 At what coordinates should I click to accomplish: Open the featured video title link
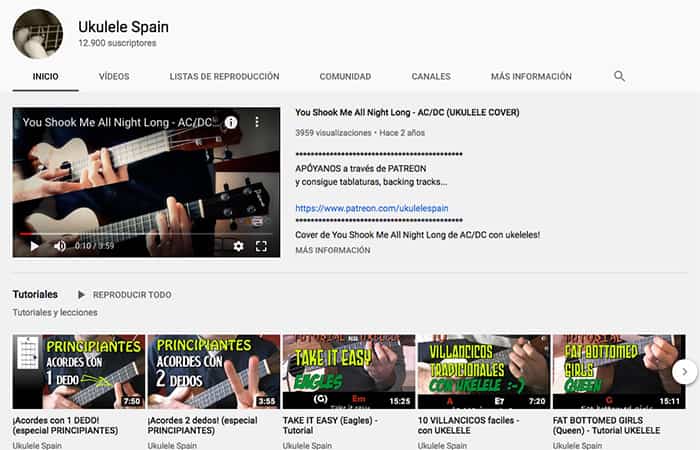[x=407, y=112]
